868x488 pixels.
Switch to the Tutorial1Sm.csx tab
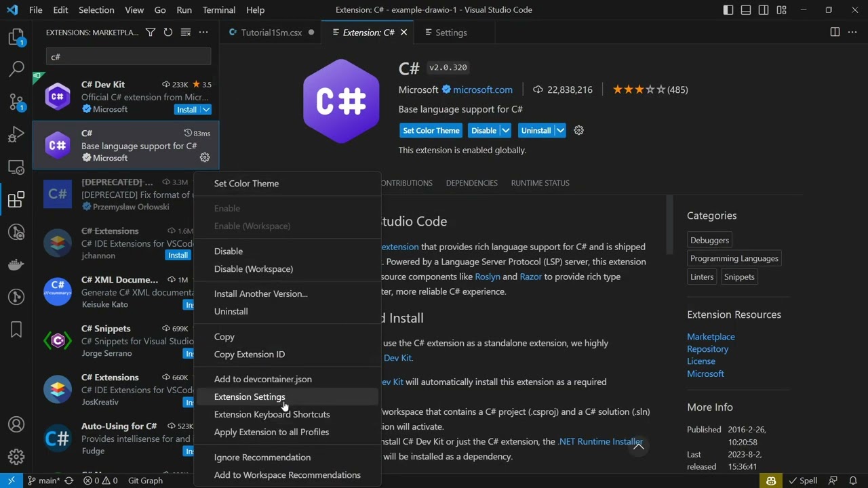[271, 33]
